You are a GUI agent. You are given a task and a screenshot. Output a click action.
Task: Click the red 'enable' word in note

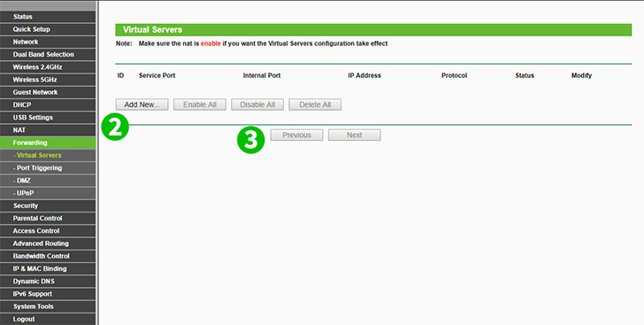(x=211, y=43)
